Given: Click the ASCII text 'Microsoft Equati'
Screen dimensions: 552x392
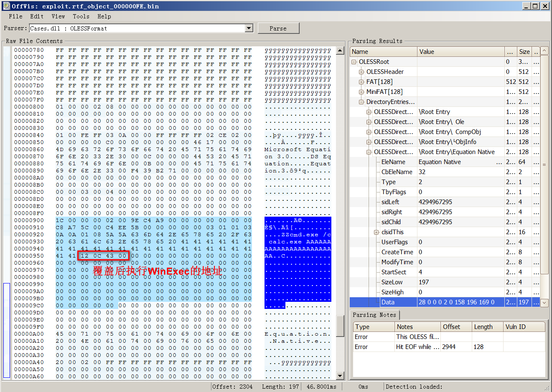Looking at the screenshot, I should point(298,149).
